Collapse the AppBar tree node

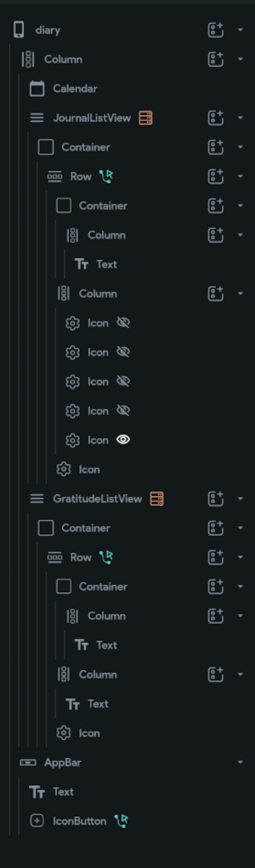click(240, 762)
